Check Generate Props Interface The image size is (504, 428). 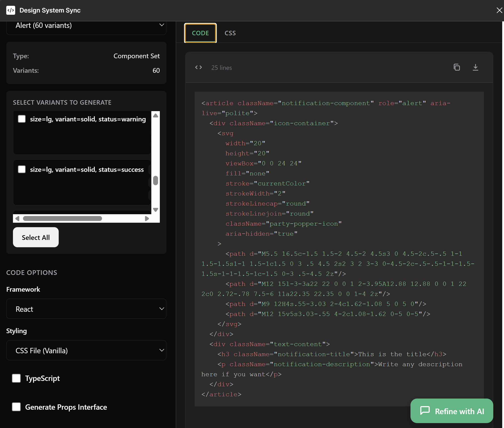[x=16, y=407]
